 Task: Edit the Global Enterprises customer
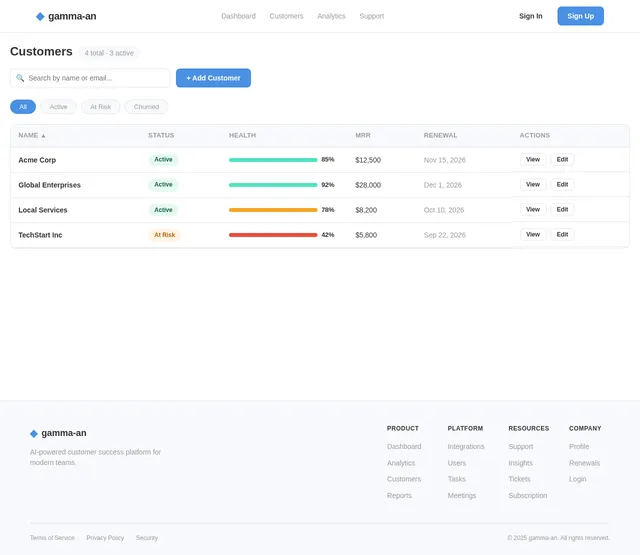[562, 184]
